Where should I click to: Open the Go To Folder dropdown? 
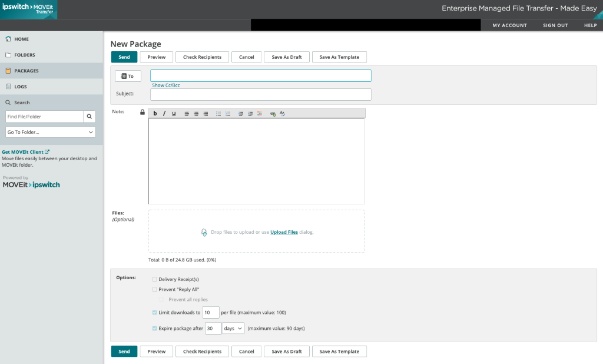(50, 132)
